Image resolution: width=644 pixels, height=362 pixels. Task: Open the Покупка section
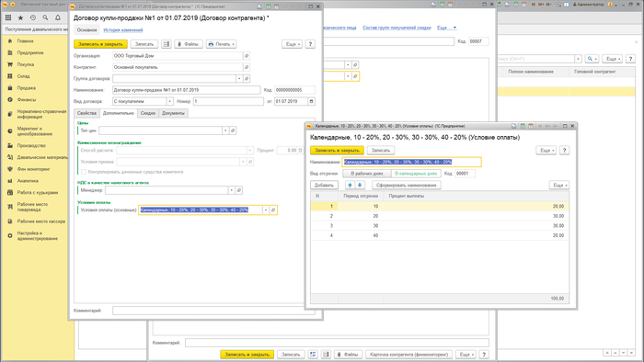point(26,65)
